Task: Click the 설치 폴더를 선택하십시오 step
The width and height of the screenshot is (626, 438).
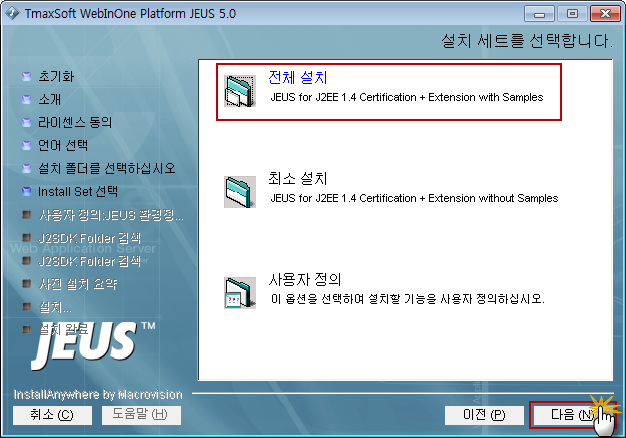Action: point(107,168)
